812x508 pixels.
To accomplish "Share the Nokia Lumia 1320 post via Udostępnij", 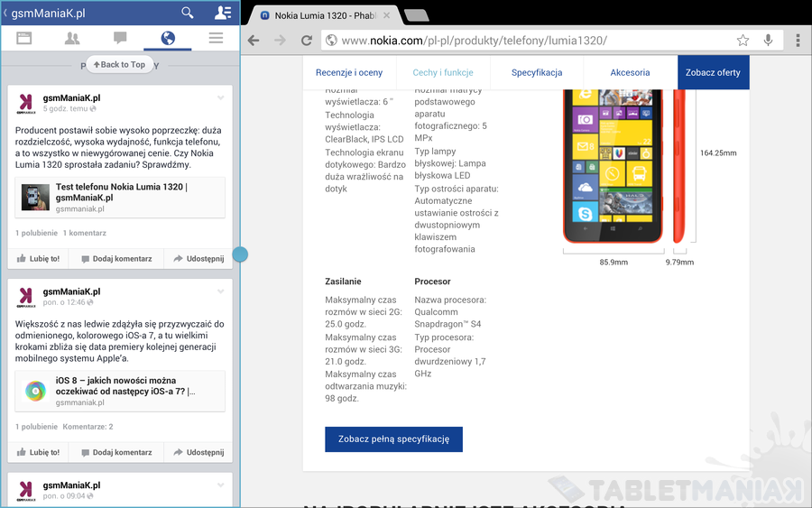I will 198,258.
